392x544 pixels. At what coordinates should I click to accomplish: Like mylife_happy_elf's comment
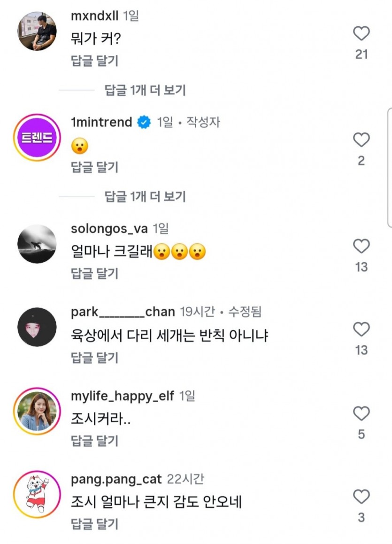361,413
